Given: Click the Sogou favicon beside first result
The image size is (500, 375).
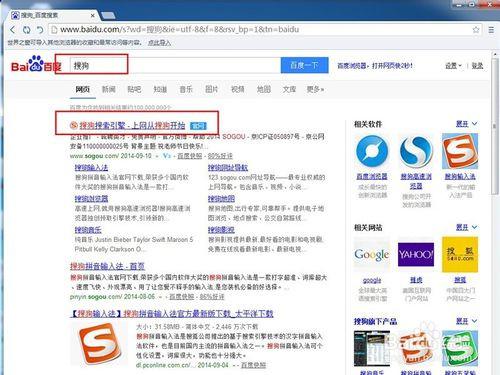Looking at the screenshot, I should pyautogui.click(x=74, y=125).
